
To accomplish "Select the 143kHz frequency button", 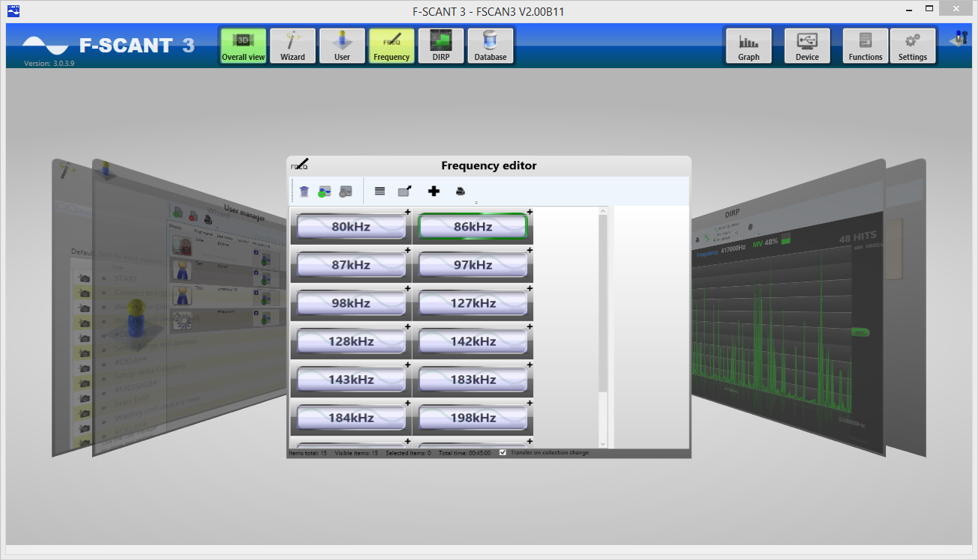I will [x=351, y=379].
